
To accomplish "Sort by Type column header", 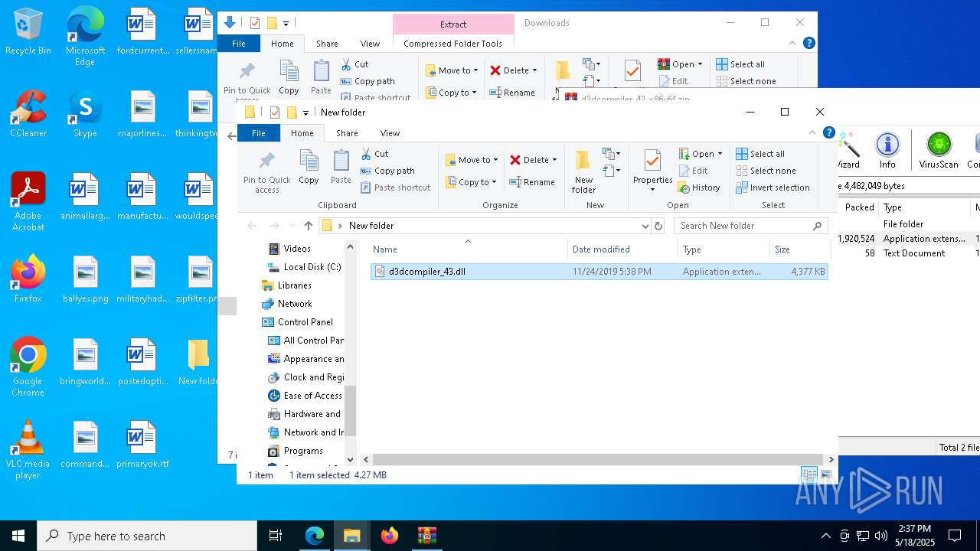I will pyautogui.click(x=724, y=249).
